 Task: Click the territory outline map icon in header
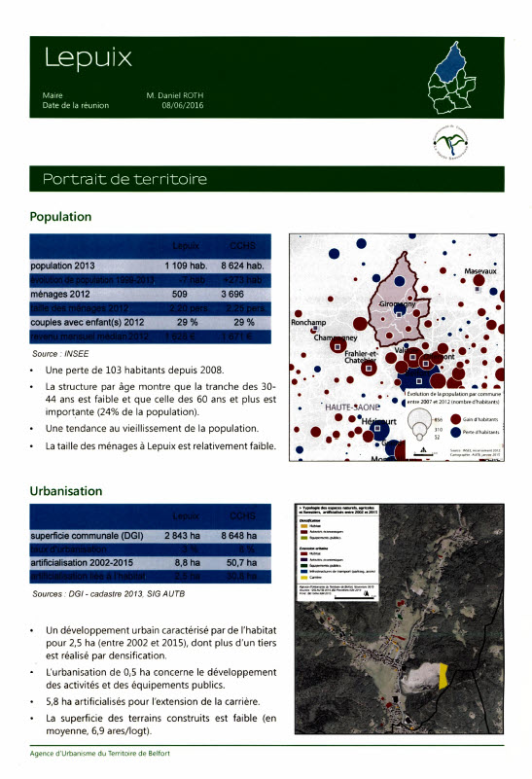coord(452,78)
